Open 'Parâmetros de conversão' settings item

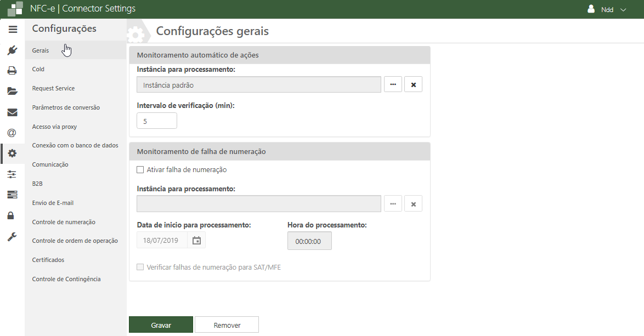click(x=66, y=107)
